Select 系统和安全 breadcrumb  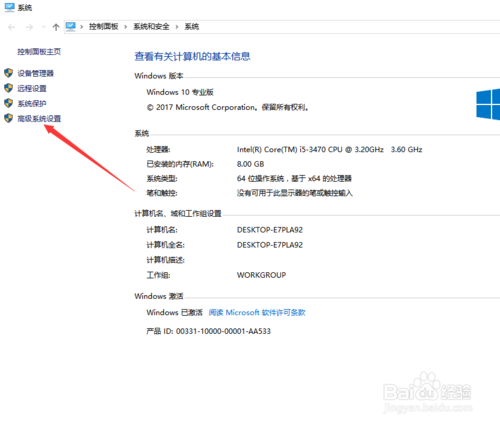pyautogui.click(x=151, y=27)
